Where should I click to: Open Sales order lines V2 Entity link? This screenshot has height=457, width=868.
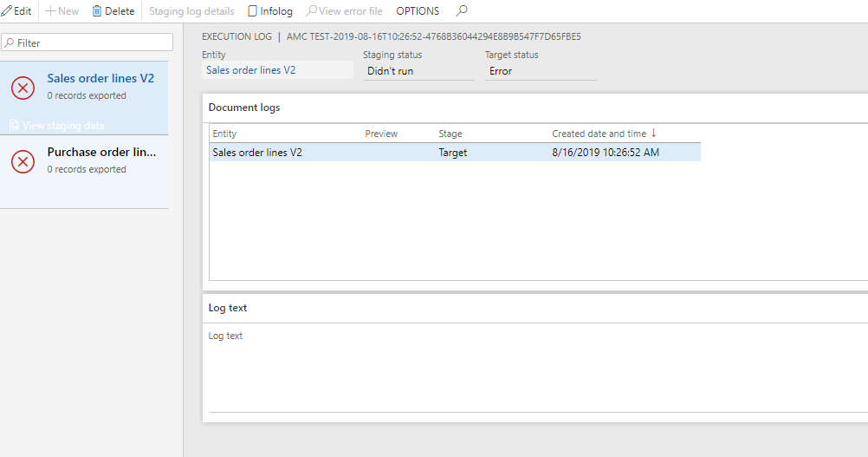pyautogui.click(x=250, y=70)
